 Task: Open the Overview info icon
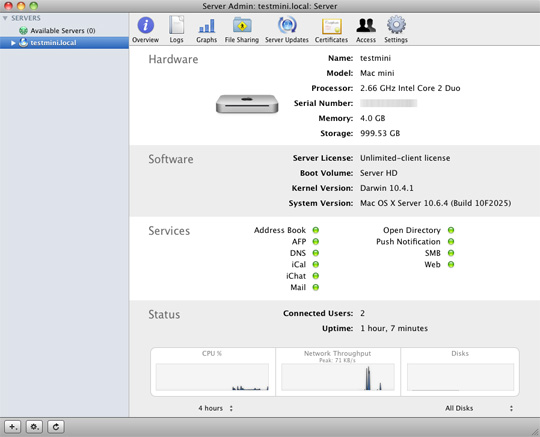tap(146, 25)
